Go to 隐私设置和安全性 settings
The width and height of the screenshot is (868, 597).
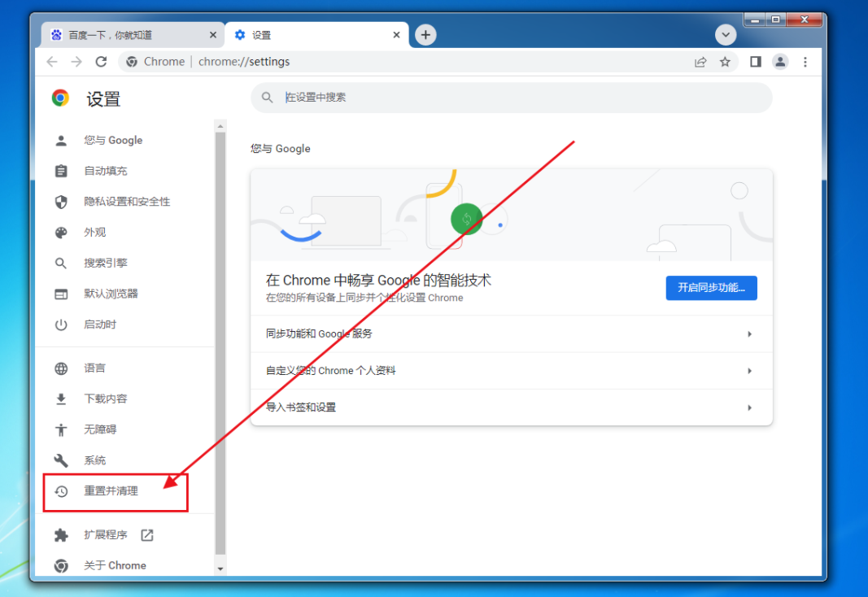pyautogui.click(x=128, y=202)
